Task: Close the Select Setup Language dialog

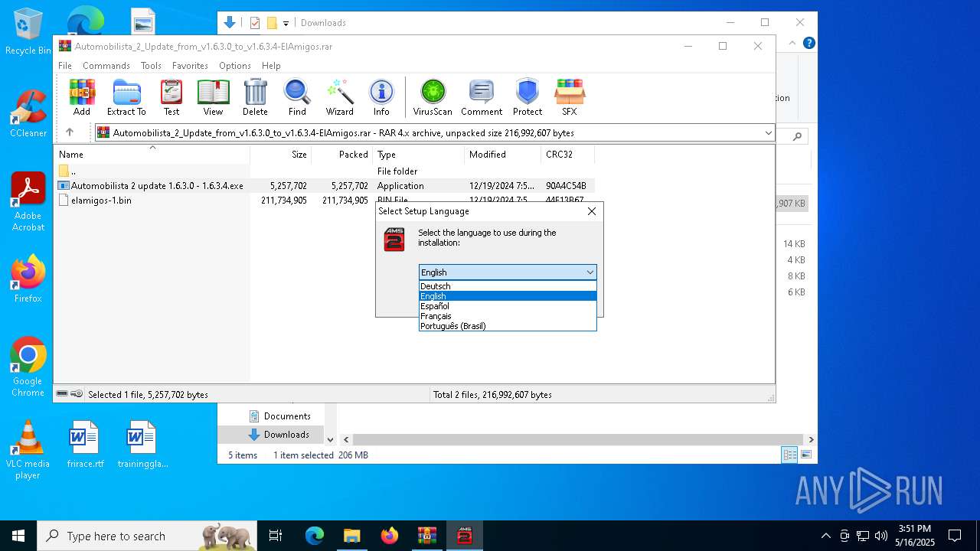Action: [591, 211]
